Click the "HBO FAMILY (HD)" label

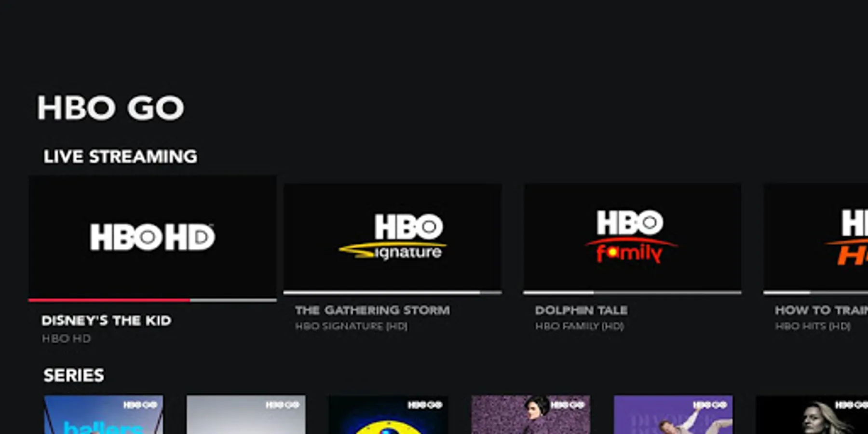(579, 326)
